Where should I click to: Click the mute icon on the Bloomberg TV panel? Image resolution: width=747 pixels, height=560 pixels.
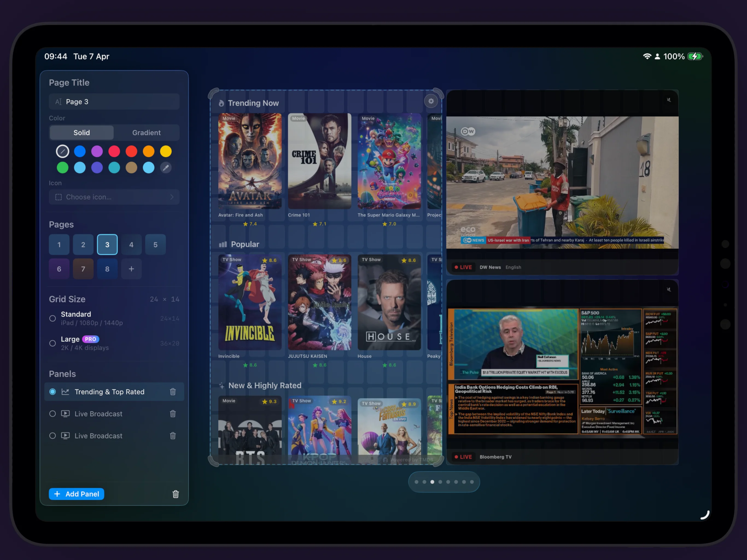[x=668, y=290]
